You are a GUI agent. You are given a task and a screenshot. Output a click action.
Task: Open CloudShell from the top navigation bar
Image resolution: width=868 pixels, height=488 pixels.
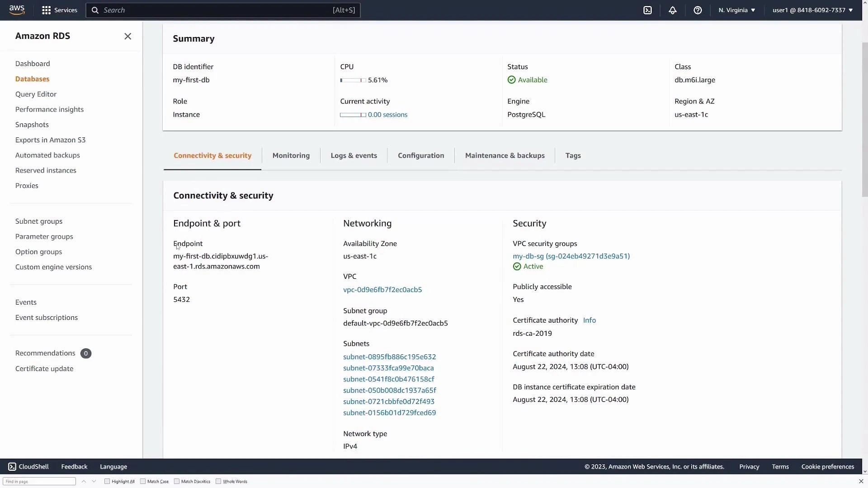(x=648, y=10)
